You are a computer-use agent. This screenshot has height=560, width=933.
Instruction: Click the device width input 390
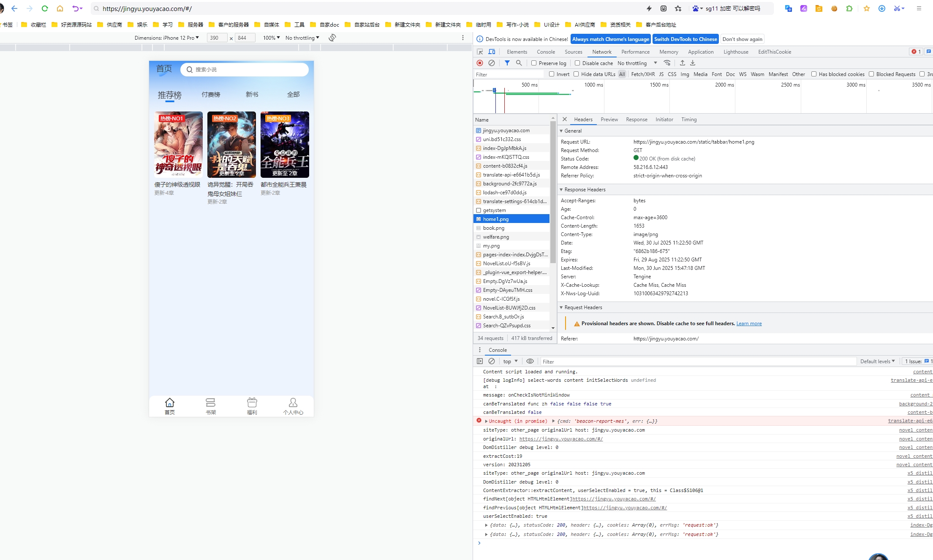tap(218, 38)
